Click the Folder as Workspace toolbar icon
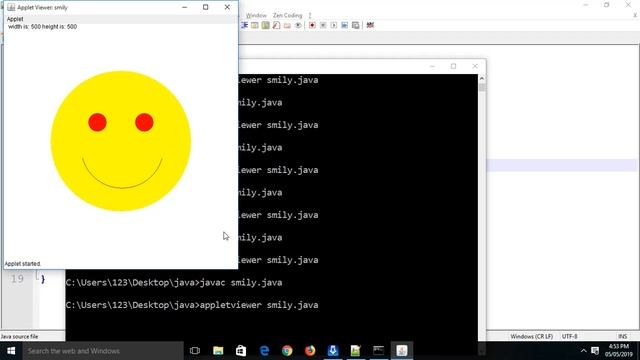The width and height of the screenshot is (640, 360). [287, 25]
